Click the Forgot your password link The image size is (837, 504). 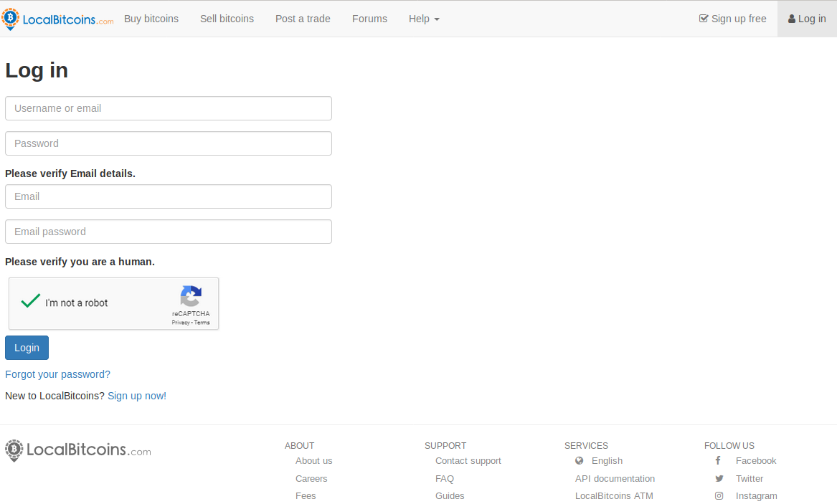[x=57, y=374]
